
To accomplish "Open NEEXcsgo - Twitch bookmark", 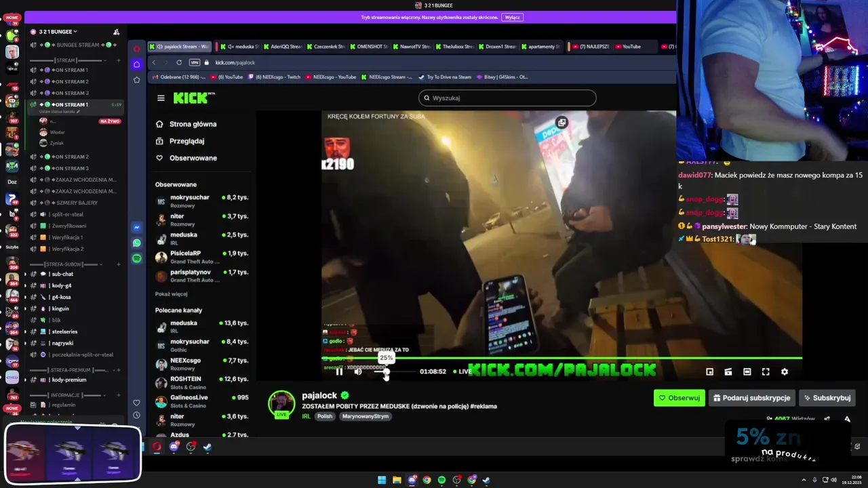I will [x=275, y=77].
